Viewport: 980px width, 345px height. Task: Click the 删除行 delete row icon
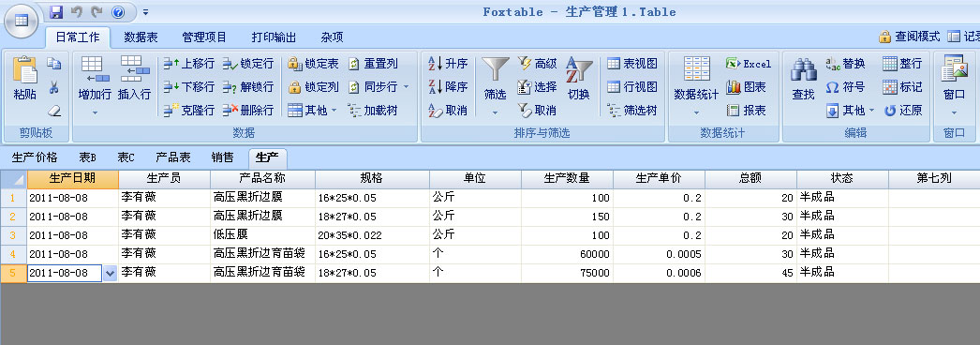230,110
